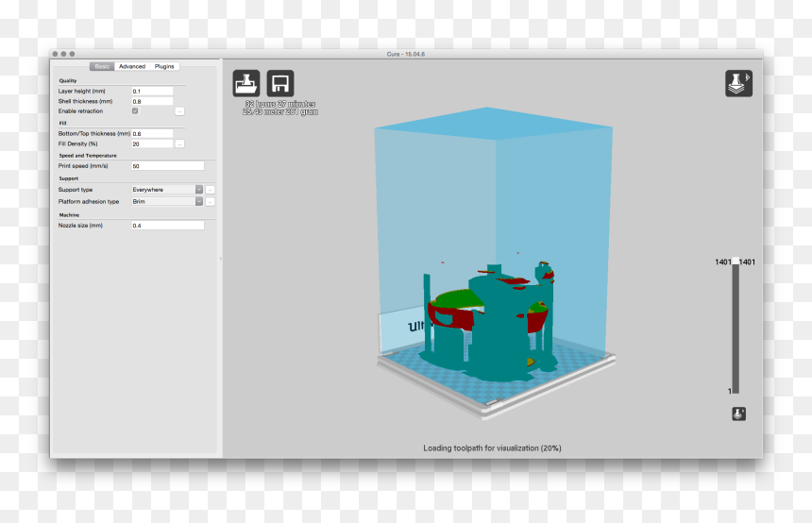The height and width of the screenshot is (523, 812).
Task: Open Platform adhesion ellipsis settings button
Action: [x=210, y=201]
